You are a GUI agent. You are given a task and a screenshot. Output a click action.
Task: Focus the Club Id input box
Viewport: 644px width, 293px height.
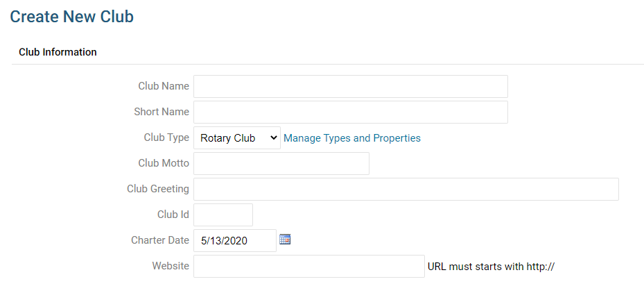pos(223,215)
